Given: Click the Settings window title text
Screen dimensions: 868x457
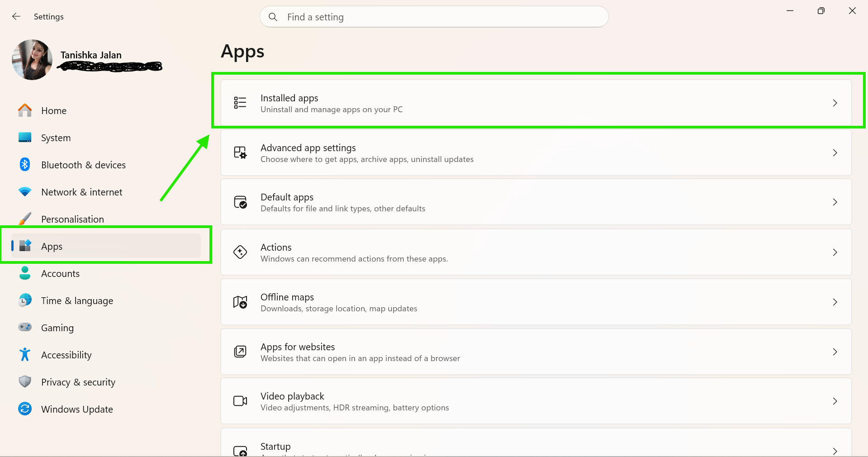Looking at the screenshot, I should point(49,17).
